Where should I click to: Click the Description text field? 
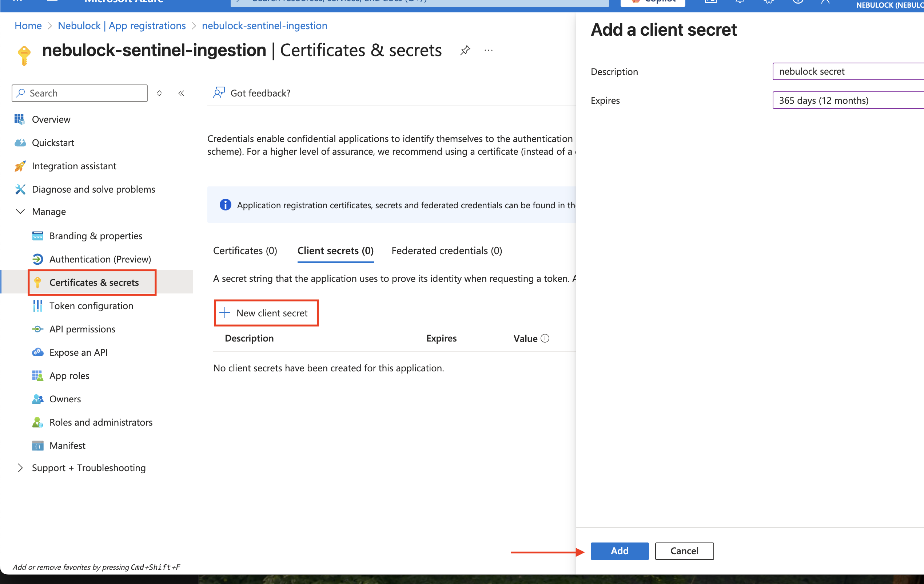(x=847, y=71)
